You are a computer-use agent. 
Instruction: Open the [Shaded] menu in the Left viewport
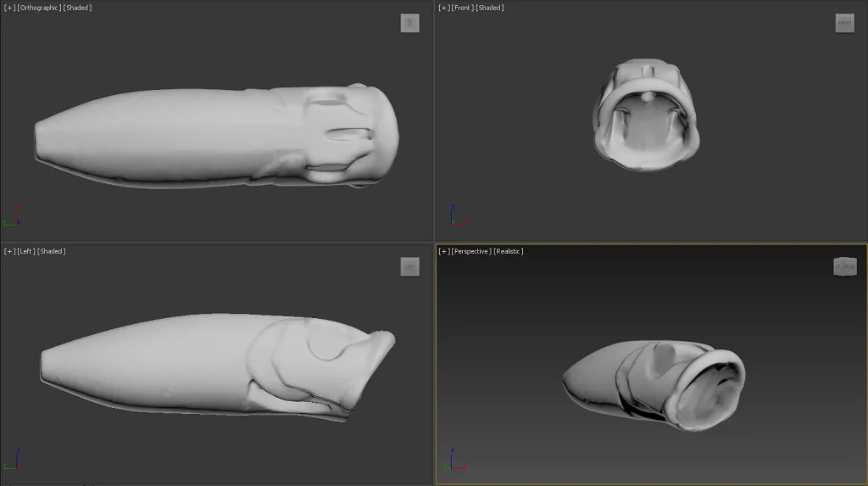coord(52,251)
